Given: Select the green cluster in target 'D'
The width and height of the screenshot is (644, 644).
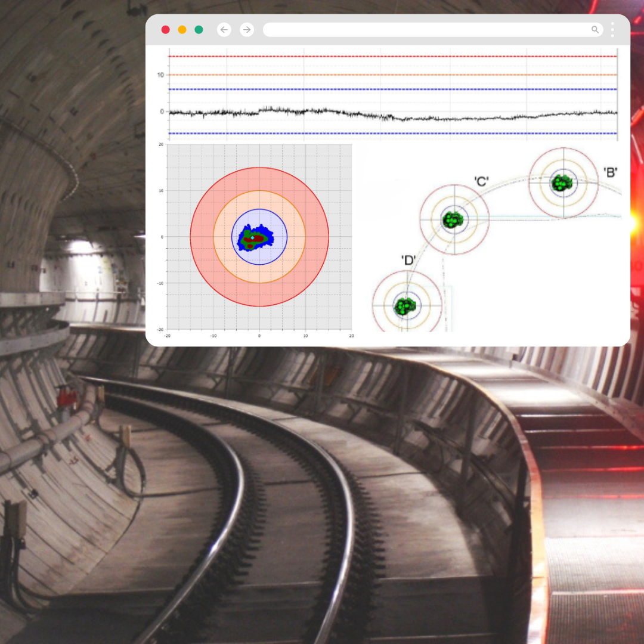Looking at the screenshot, I should point(405,305).
